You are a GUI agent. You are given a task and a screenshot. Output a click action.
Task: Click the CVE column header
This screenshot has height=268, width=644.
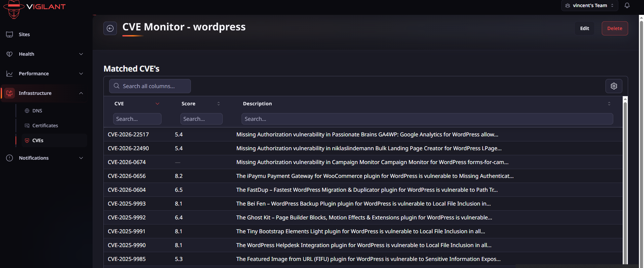click(119, 104)
